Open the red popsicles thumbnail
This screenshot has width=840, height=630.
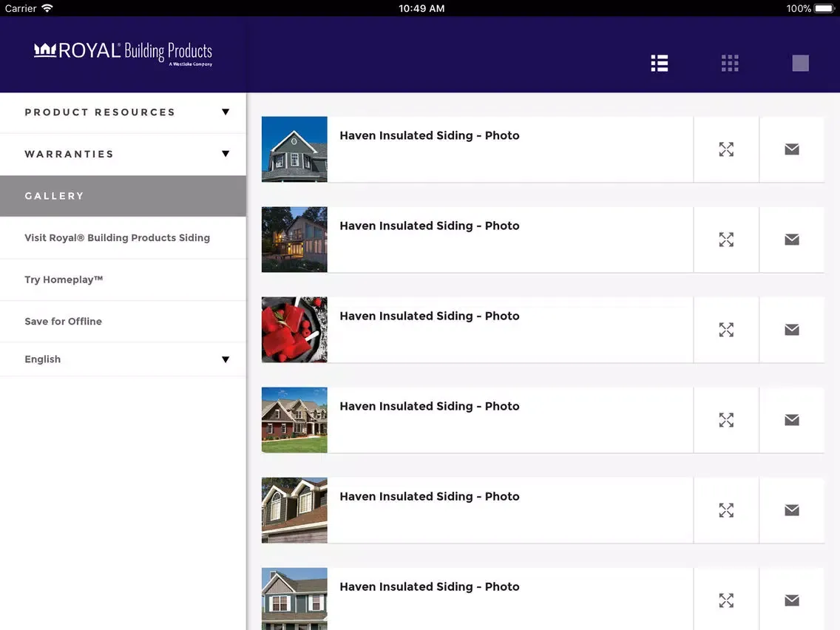[294, 330]
